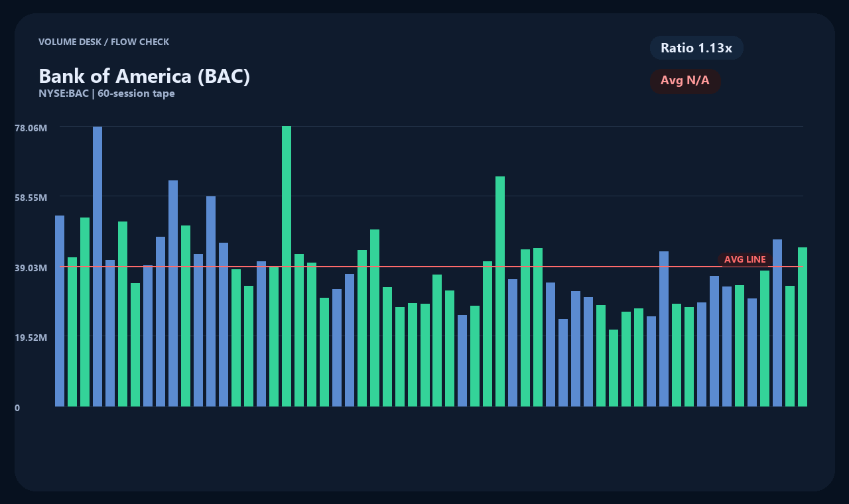
Task: Click the 78.06M axis label
Action: coord(31,127)
